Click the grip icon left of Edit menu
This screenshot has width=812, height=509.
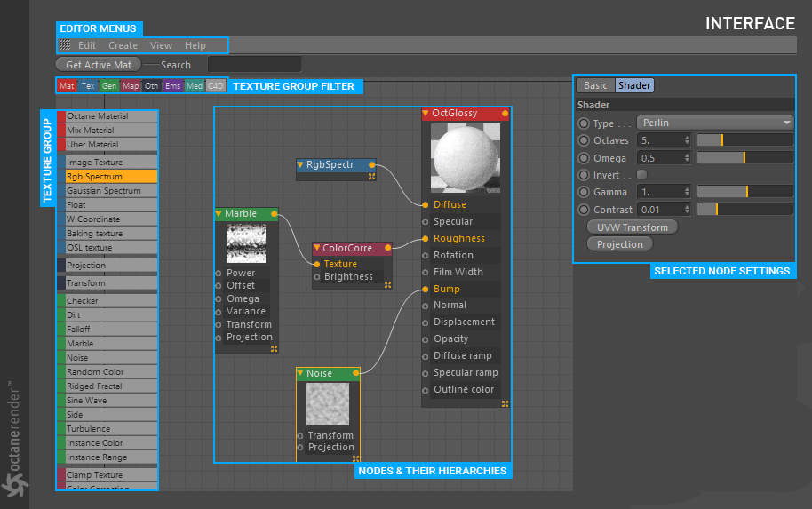[x=65, y=45]
